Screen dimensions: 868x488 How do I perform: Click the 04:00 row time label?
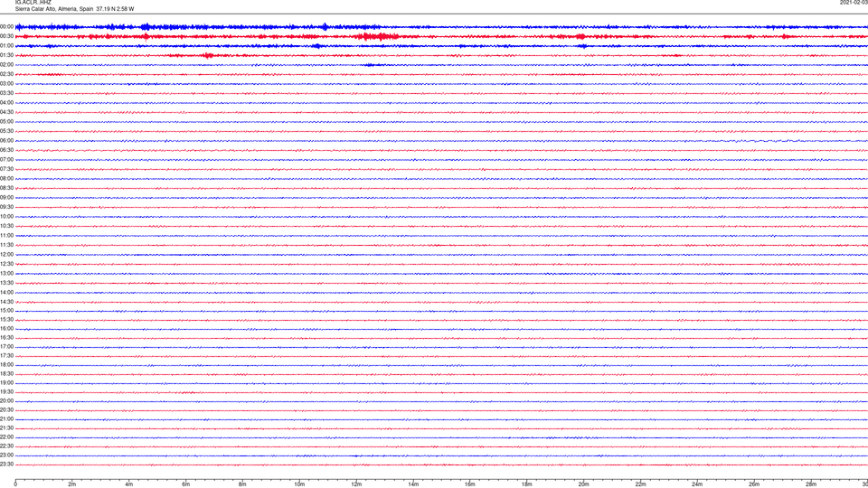tap(6, 102)
